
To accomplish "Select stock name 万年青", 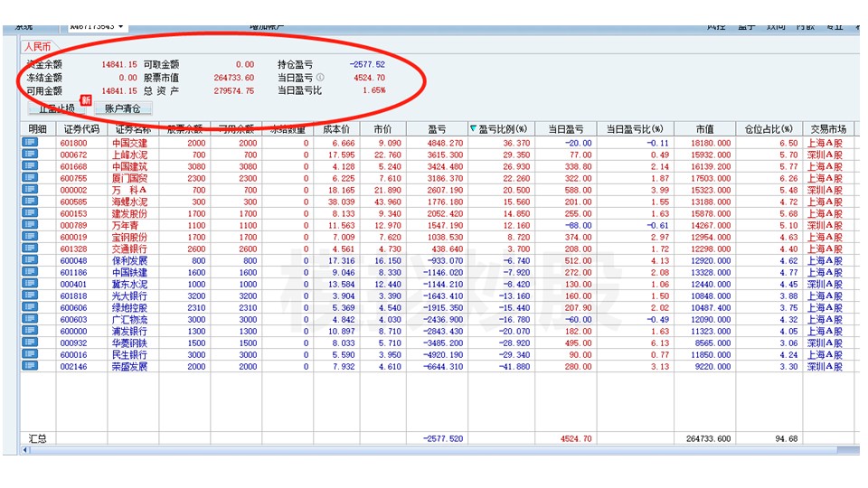I will point(125,225).
